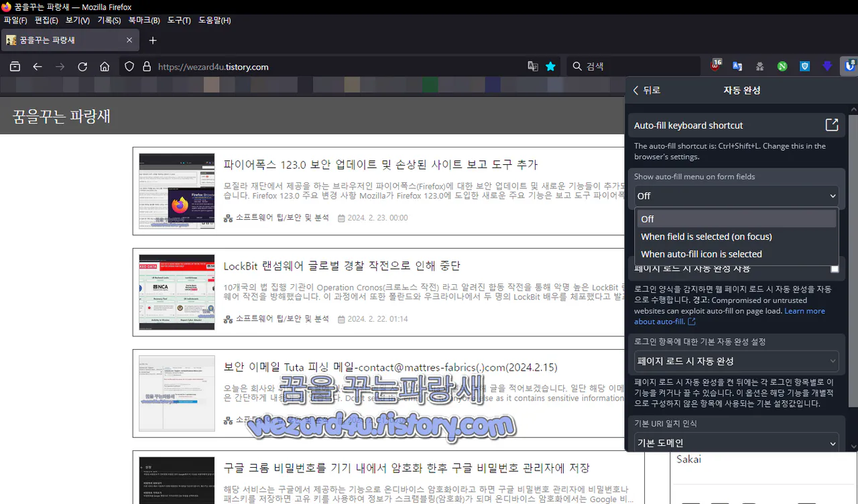Open auto-fill keyboard shortcut external link icon
The width and height of the screenshot is (858, 504).
pyautogui.click(x=831, y=125)
